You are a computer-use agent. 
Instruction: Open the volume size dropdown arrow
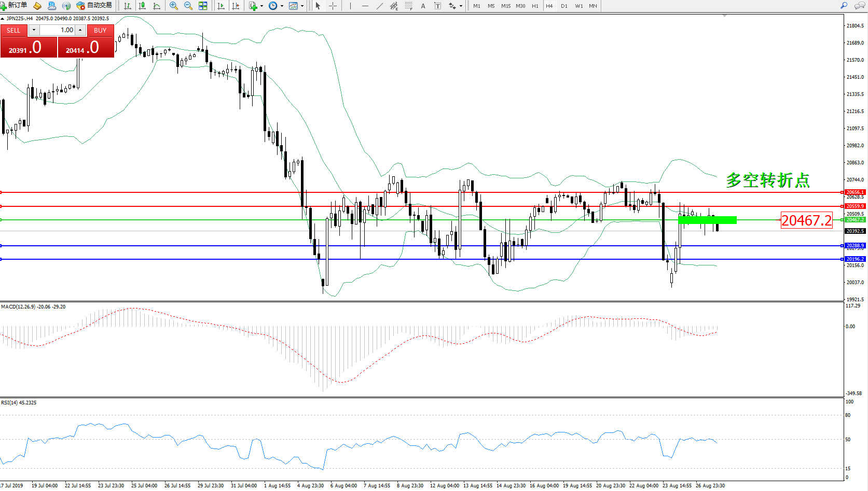pos(34,30)
